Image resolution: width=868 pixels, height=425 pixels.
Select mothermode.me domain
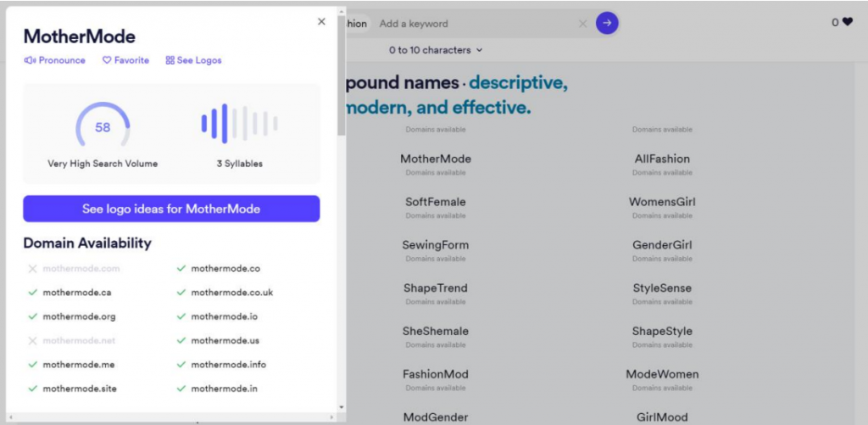(x=79, y=365)
